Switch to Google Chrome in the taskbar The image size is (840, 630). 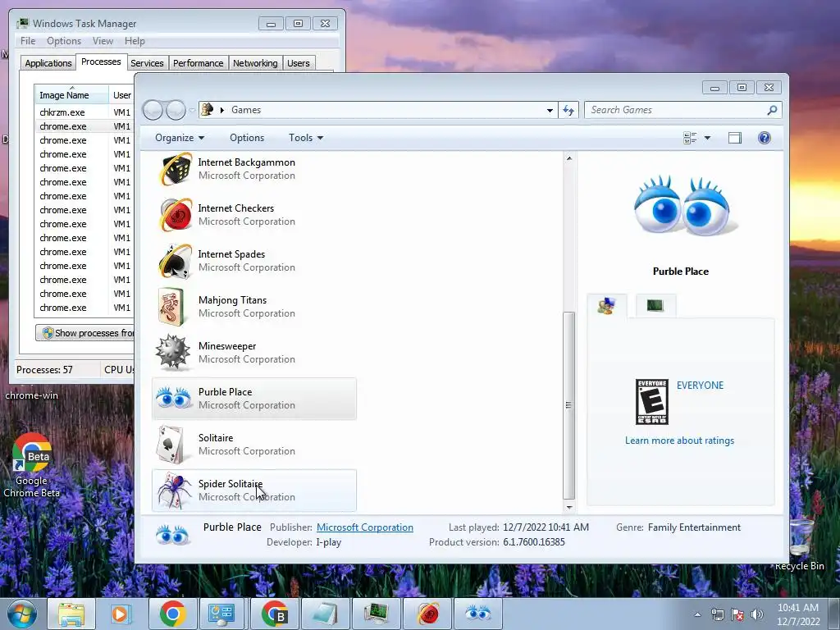(x=172, y=614)
